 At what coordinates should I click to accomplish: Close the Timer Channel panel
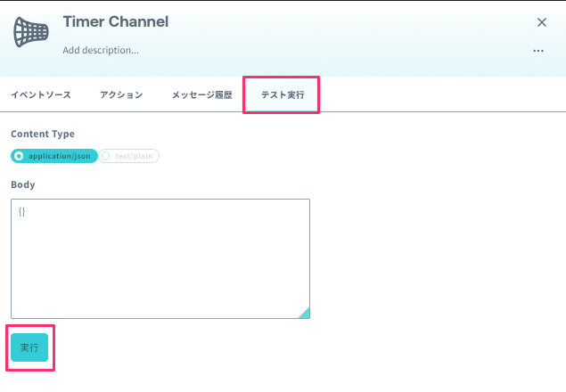click(x=541, y=22)
